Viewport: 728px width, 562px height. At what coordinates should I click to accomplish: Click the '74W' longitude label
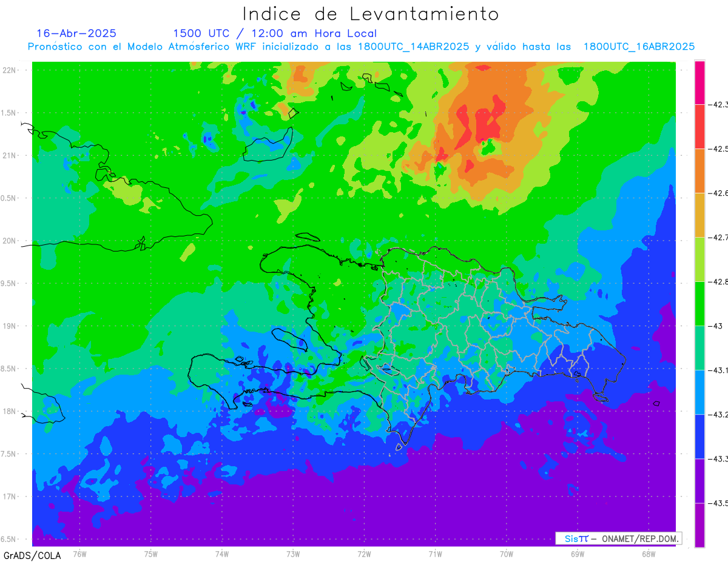[x=221, y=553]
